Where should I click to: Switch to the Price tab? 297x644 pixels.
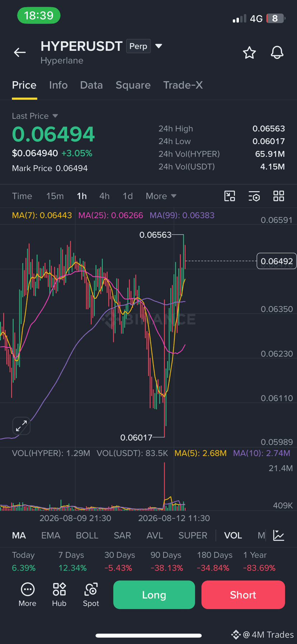pos(24,85)
